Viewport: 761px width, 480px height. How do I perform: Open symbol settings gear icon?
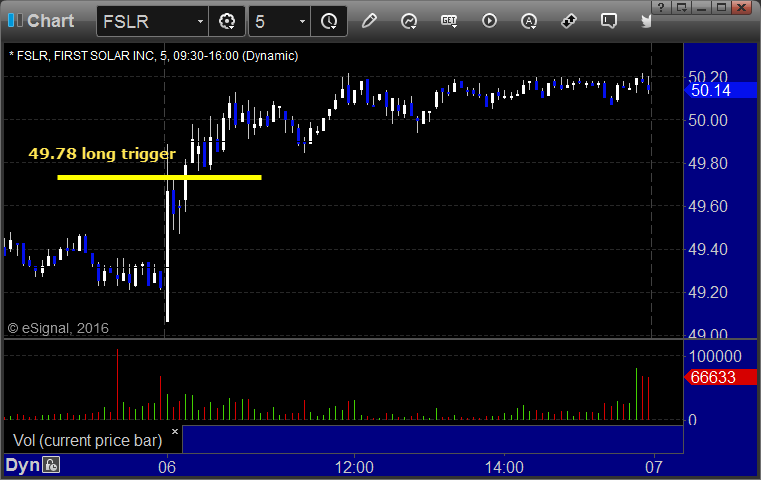(227, 21)
